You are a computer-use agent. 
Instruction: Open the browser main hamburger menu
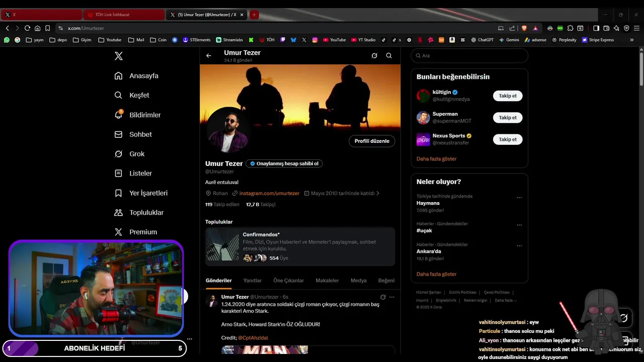pos(636,28)
